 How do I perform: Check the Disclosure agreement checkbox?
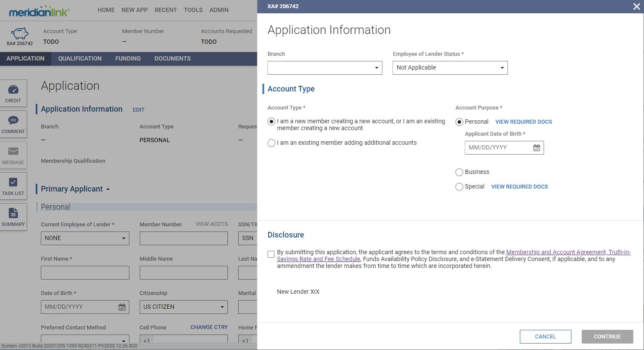[x=271, y=254]
